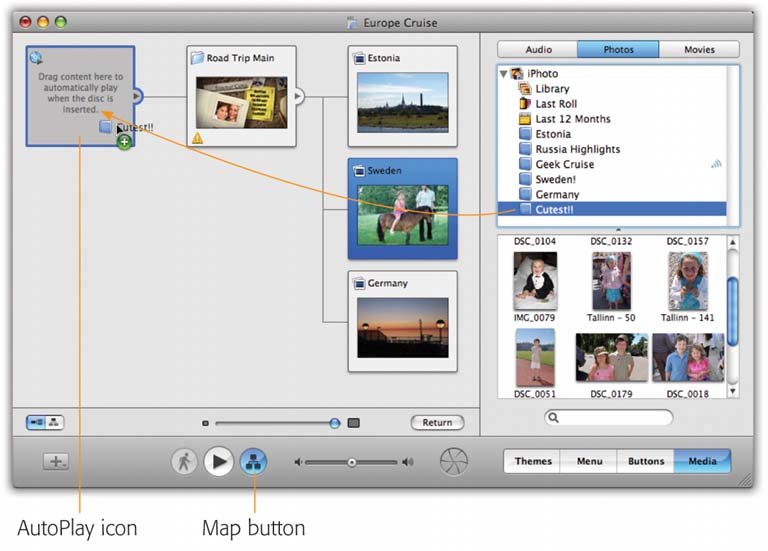
Task: Collapse the iPhoto disclosure triangle
Action: tap(503, 74)
